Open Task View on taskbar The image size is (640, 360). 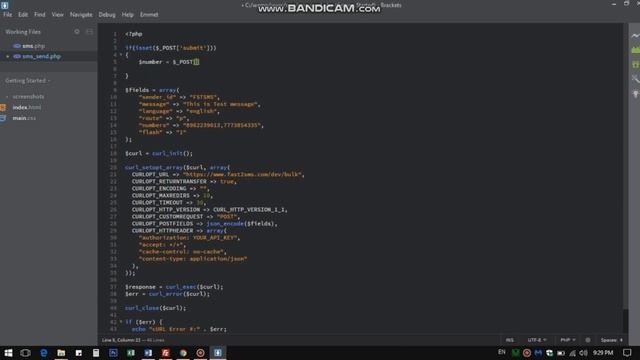pos(25,353)
